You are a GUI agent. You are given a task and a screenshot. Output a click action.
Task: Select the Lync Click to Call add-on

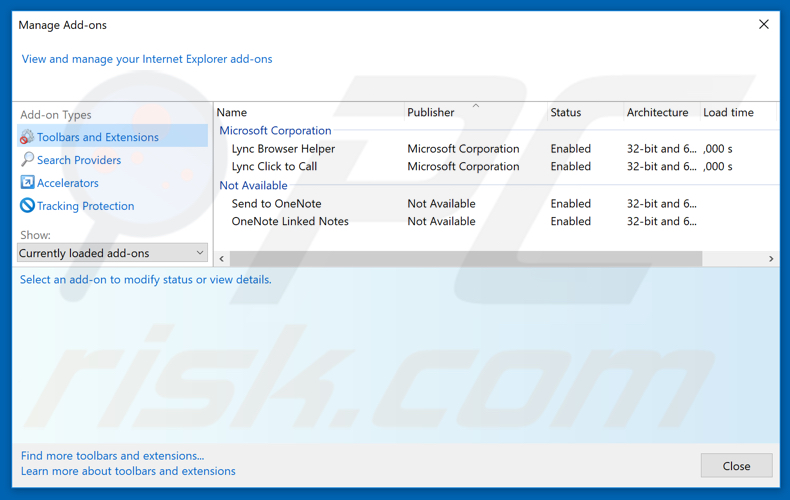tap(274, 166)
